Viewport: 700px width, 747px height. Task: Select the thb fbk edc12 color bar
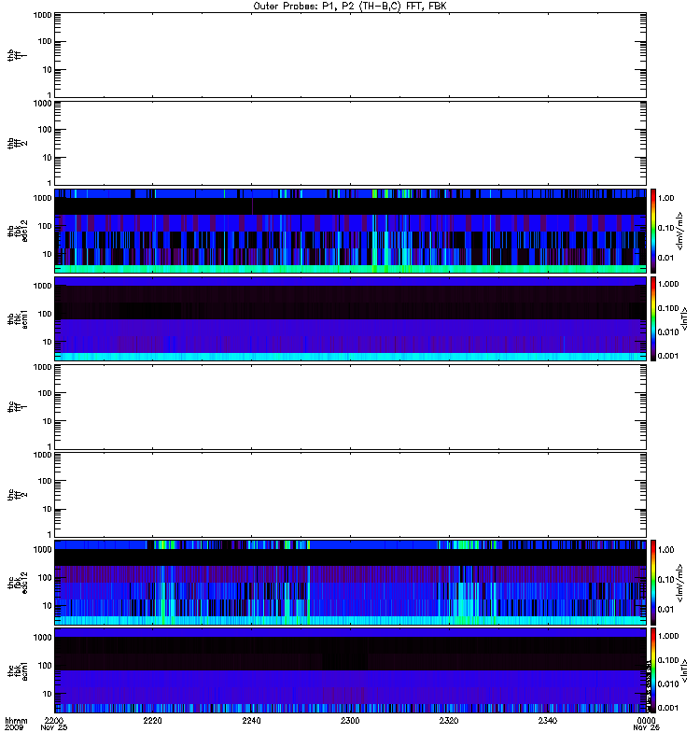pos(653,231)
